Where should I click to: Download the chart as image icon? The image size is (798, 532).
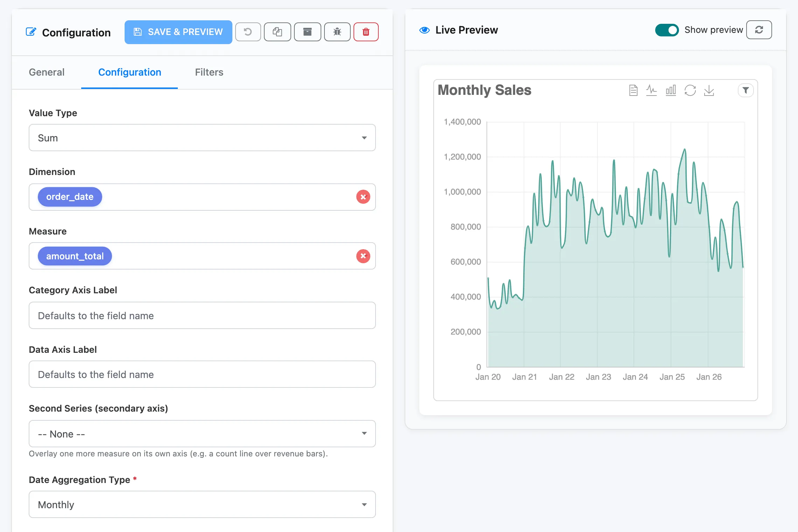[709, 90]
